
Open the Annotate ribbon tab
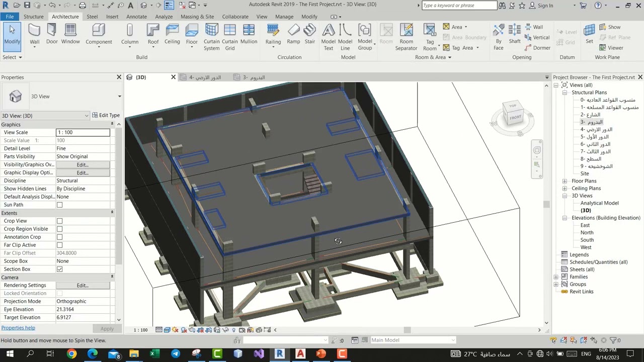coord(136,17)
